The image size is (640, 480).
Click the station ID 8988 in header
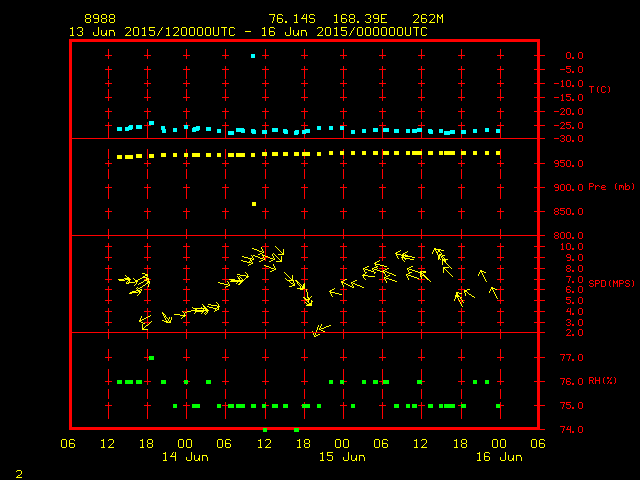point(99,19)
